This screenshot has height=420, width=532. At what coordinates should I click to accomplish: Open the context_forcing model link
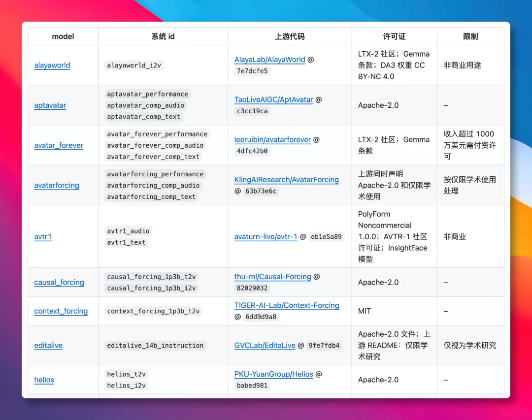(x=61, y=311)
